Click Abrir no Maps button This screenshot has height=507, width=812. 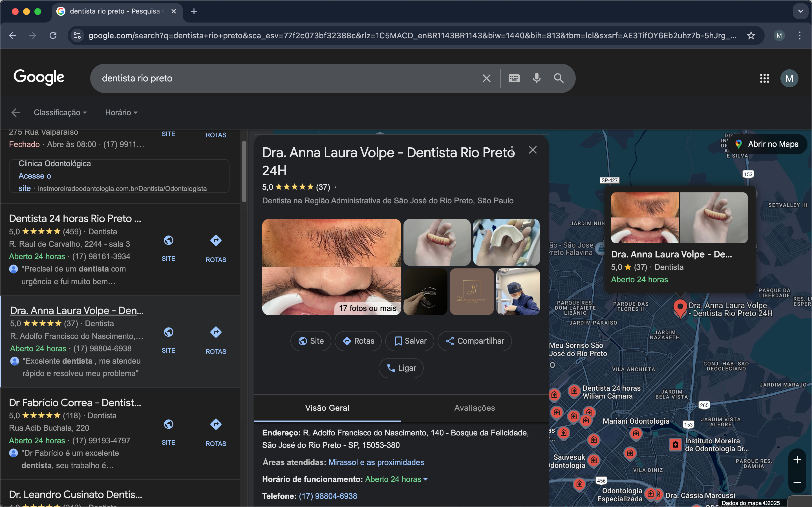coord(768,144)
